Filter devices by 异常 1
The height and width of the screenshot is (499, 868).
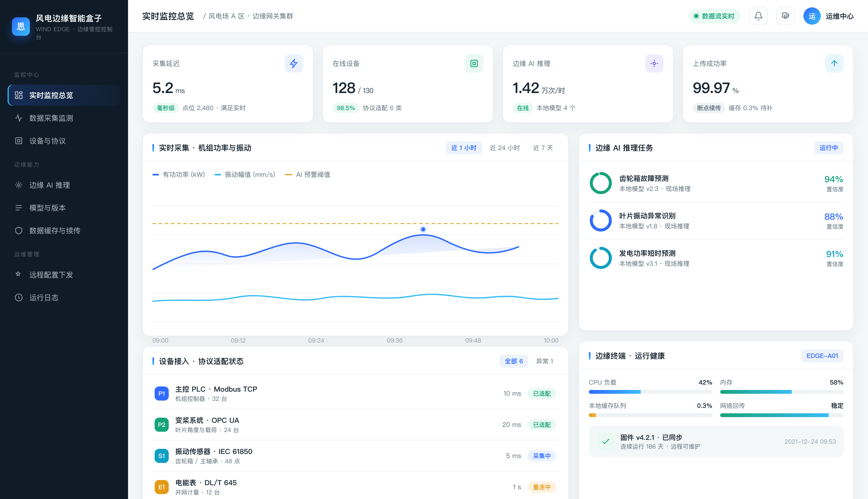click(544, 361)
